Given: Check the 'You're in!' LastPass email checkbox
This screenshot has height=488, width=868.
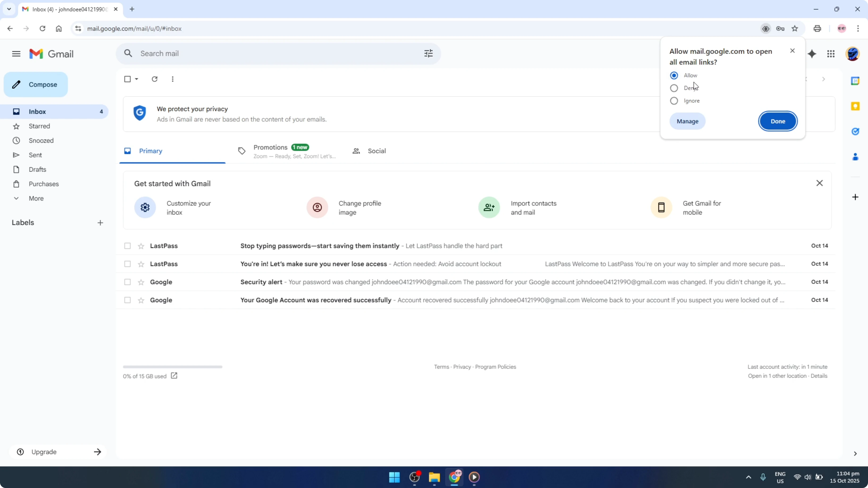Looking at the screenshot, I should click(127, 264).
